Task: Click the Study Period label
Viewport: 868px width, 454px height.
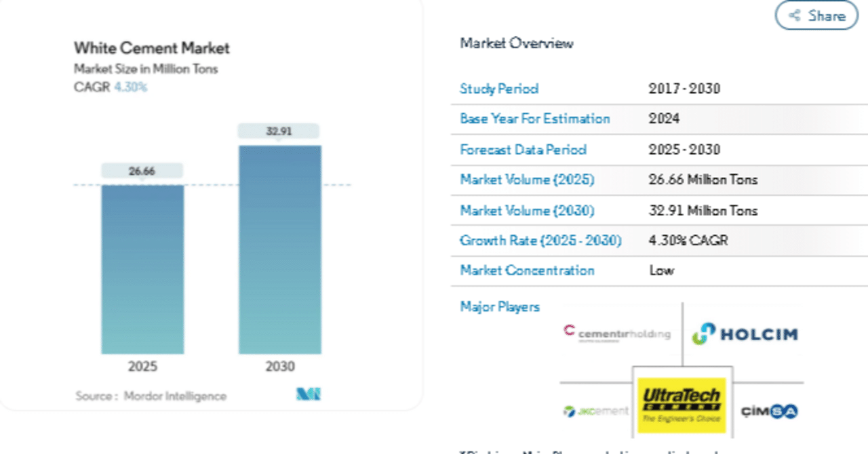Action: tap(499, 89)
